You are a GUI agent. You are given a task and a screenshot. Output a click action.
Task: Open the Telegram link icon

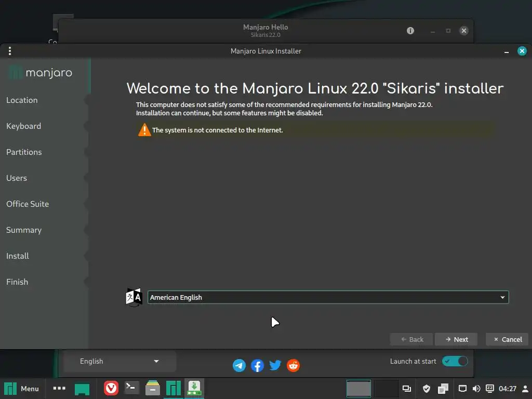click(x=239, y=365)
